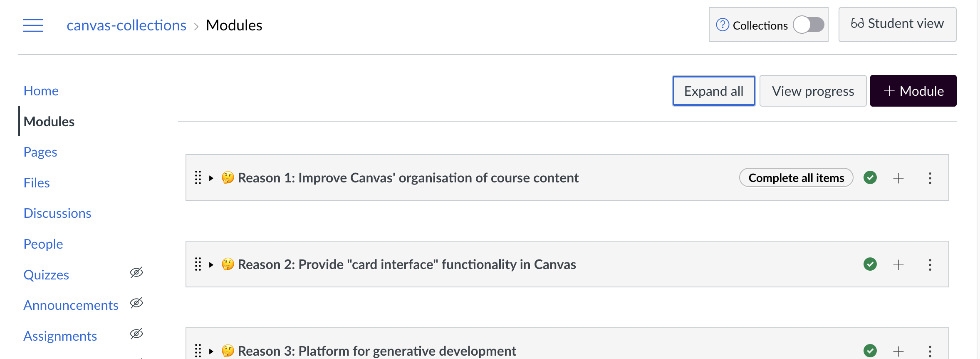980x359 pixels.
Task: Click the Reason 2 module published checkmark
Action: point(870,264)
